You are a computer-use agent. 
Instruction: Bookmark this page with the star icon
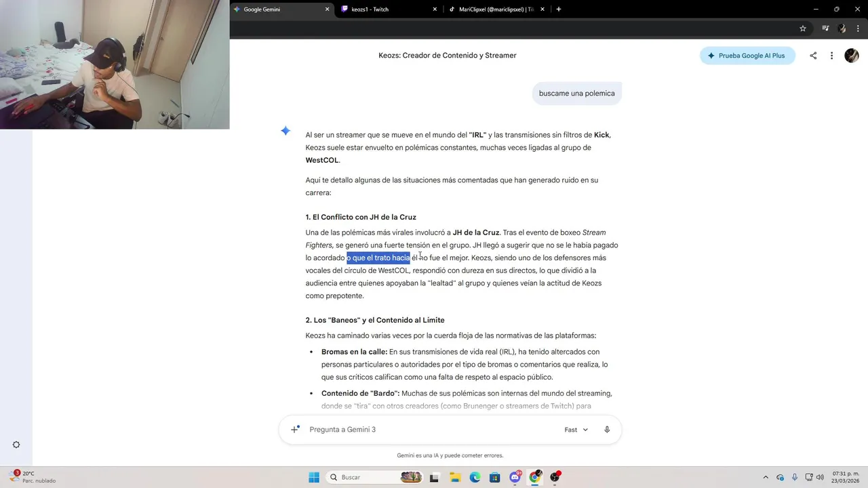tap(803, 28)
